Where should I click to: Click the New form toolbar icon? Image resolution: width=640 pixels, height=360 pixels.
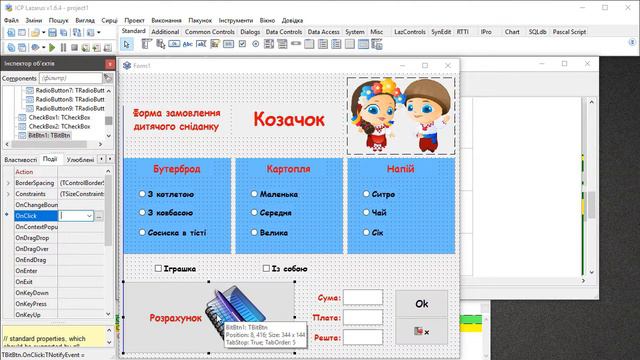point(22,33)
